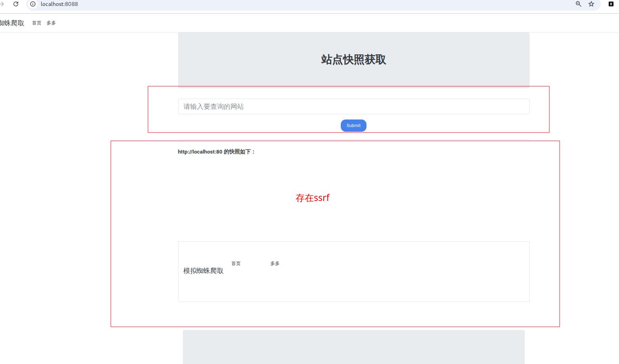The image size is (619, 364).
Task: Select 多多 inside the snapshot frame
Action: [275, 264]
